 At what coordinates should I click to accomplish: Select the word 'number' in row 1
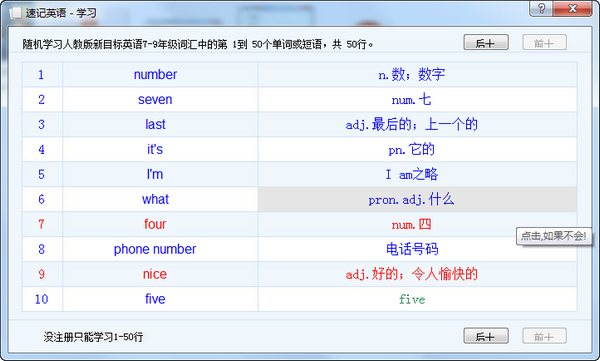tap(155, 74)
